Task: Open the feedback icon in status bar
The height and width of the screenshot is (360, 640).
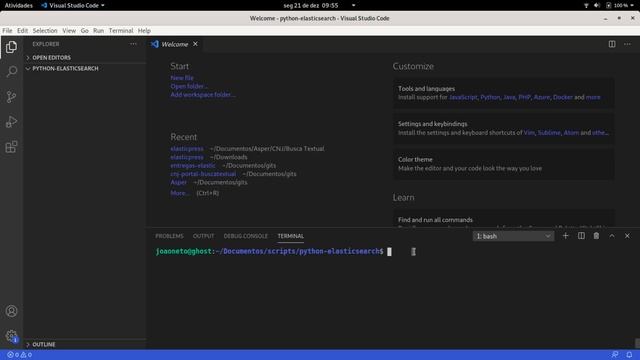Action: 615,355
